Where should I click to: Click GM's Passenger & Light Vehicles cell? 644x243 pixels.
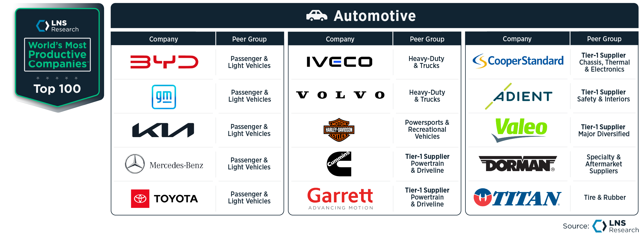coord(250,96)
